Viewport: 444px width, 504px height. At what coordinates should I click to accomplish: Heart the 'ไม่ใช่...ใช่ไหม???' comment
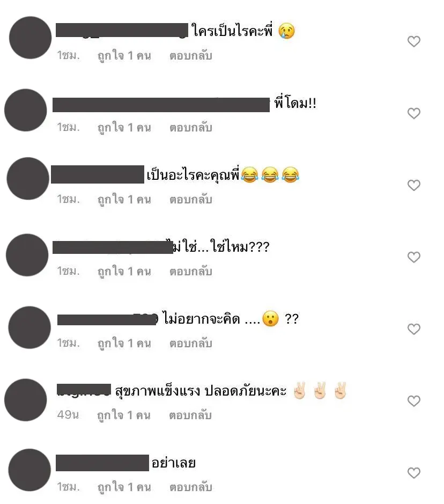(x=414, y=257)
